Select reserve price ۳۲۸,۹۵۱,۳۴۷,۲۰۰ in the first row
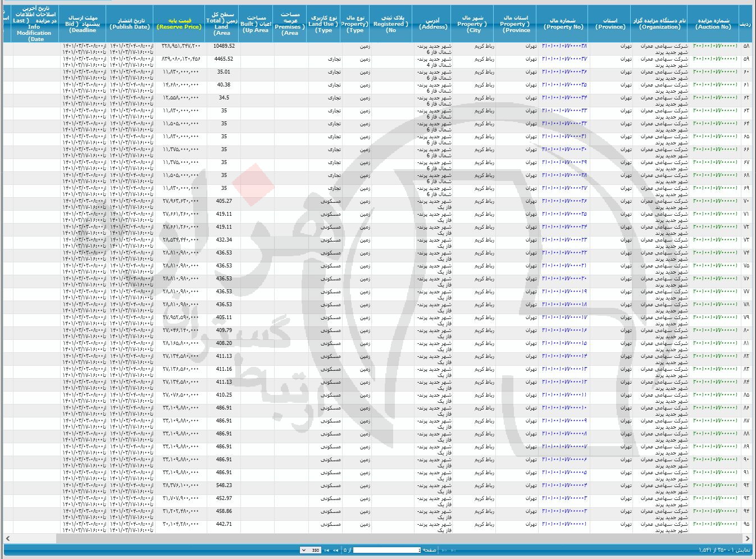Viewport: 756px width, 559px height. point(180,46)
